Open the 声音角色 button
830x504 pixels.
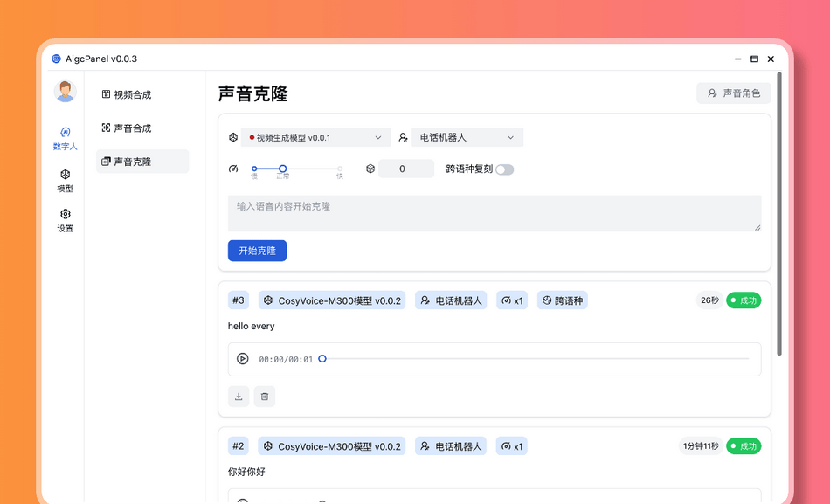click(x=733, y=93)
